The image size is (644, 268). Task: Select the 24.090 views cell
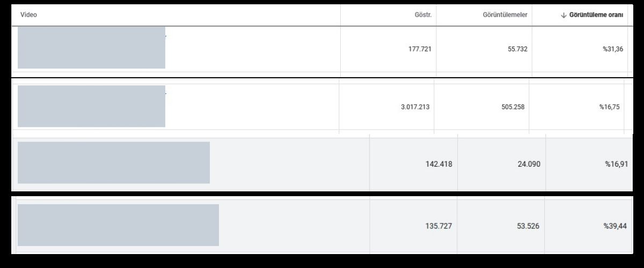point(529,164)
